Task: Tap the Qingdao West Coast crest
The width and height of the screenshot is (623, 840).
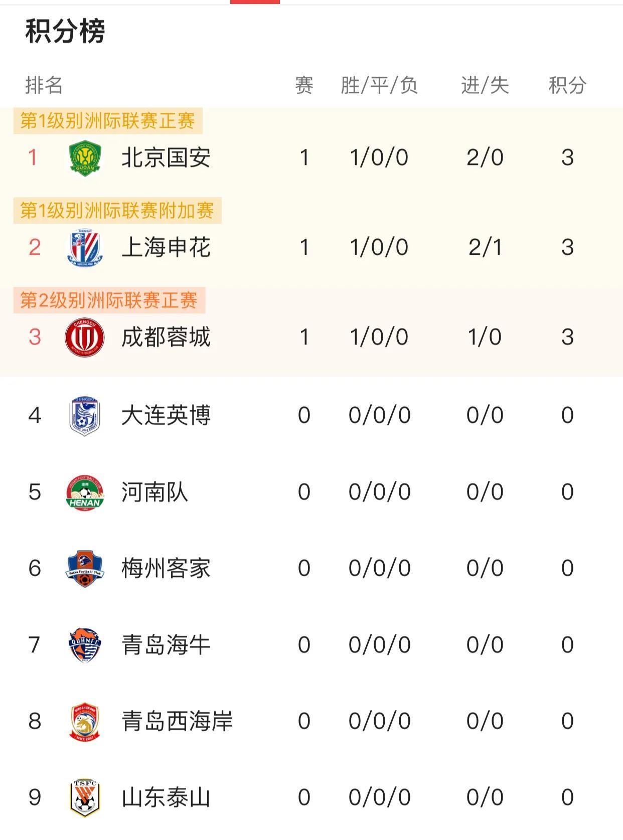Action: point(85,721)
